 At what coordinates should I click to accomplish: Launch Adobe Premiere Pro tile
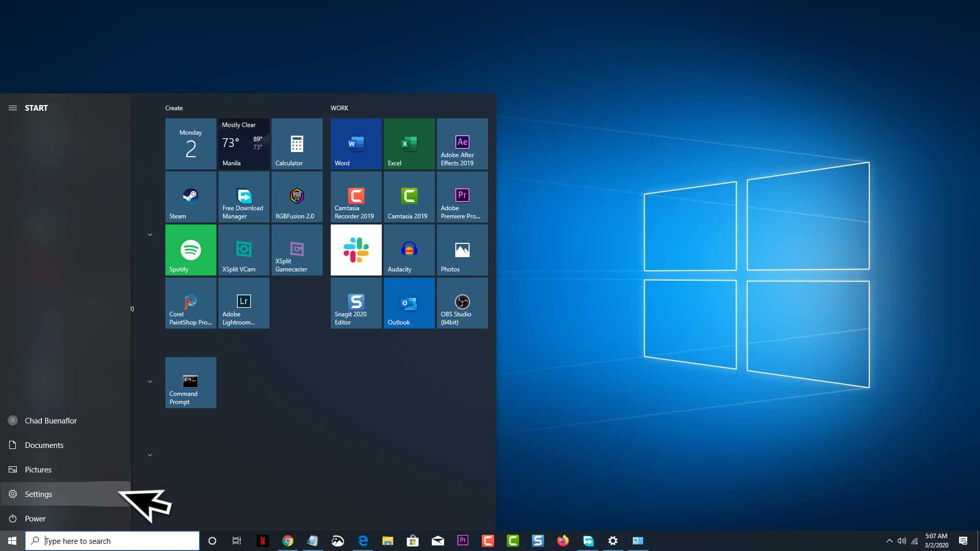click(x=462, y=197)
